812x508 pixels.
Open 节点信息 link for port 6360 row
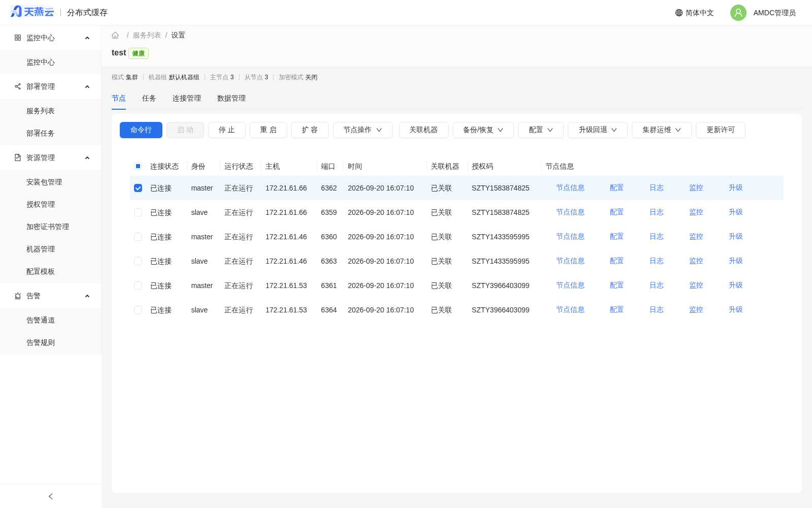pos(570,237)
